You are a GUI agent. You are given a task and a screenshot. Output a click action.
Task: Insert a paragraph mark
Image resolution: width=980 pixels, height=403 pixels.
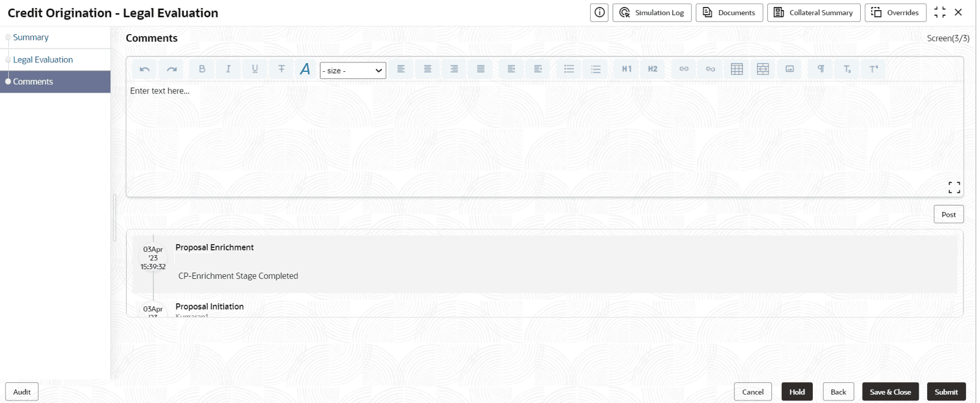(x=821, y=69)
